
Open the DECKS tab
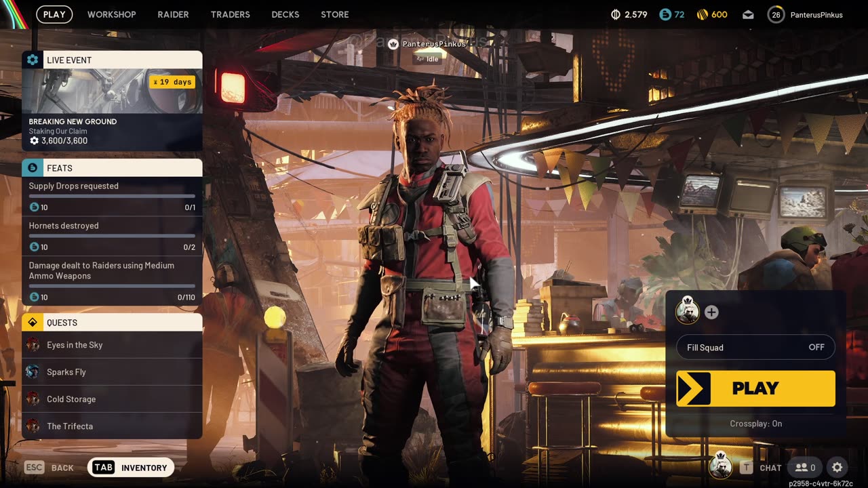(285, 14)
